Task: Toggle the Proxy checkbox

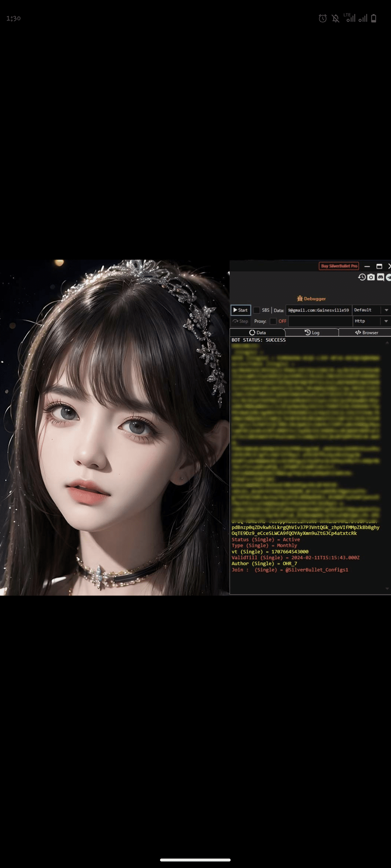Action: [x=273, y=321]
